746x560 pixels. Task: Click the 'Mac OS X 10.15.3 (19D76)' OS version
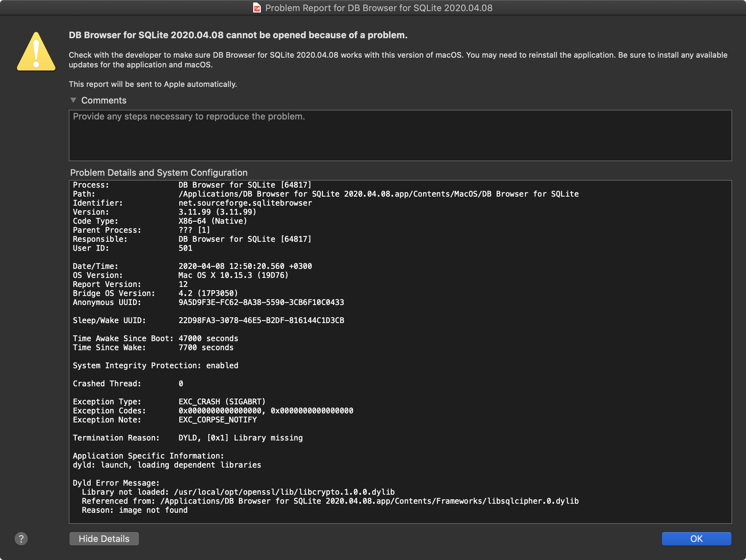pyautogui.click(x=233, y=275)
